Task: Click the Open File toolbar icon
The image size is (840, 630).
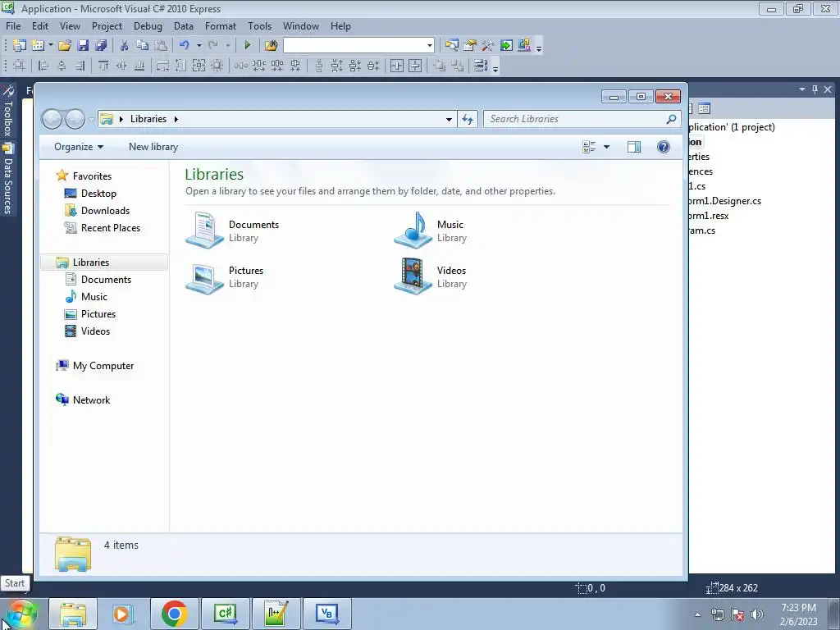Action: point(65,46)
